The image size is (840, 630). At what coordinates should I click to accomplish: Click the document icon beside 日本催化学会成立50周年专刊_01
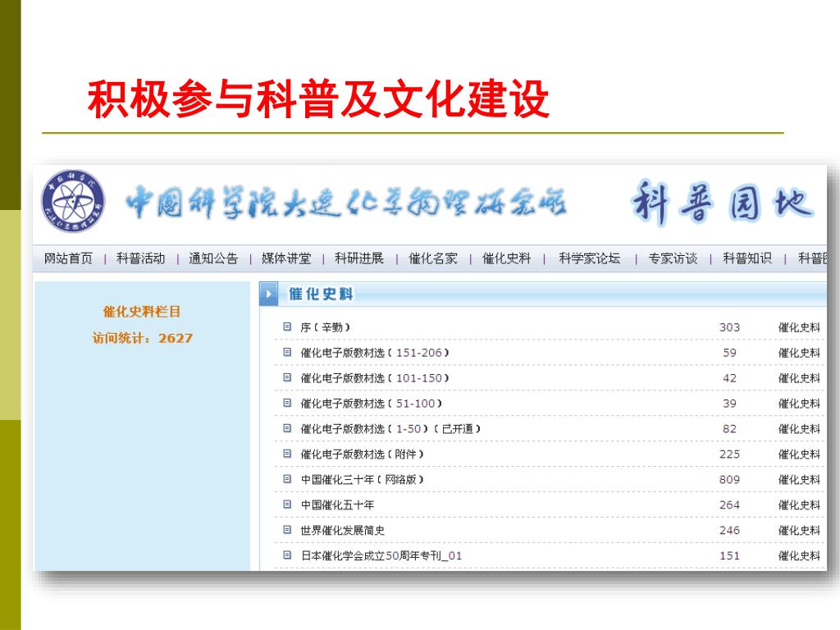[x=287, y=555]
